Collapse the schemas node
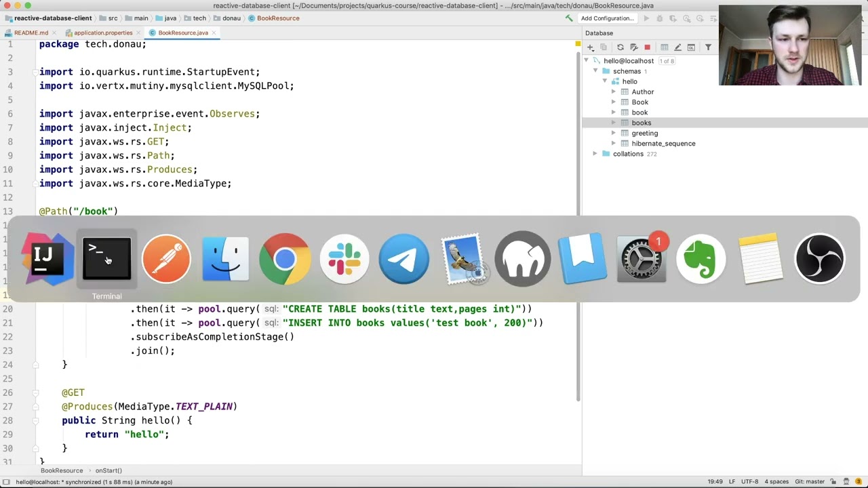Viewport: 868px width, 488px height. [595, 71]
